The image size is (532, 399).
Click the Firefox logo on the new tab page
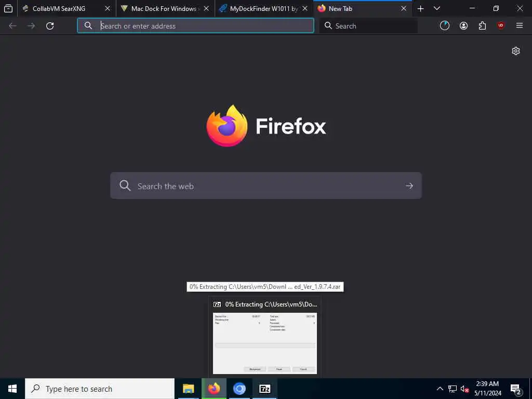coord(266,126)
